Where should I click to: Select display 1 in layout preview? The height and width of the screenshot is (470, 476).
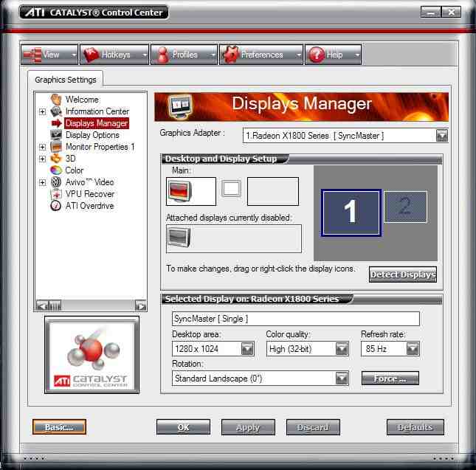coord(351,212)
